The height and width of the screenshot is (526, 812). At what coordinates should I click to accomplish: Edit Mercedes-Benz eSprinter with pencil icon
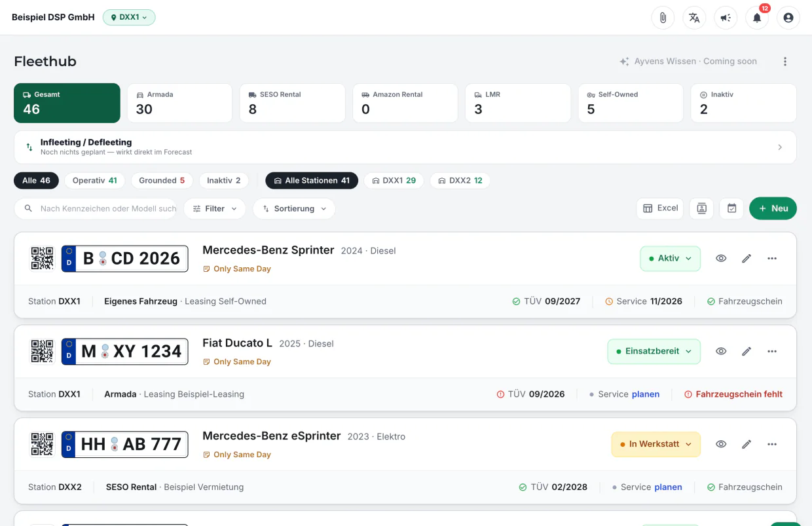[x=747, y=444]
